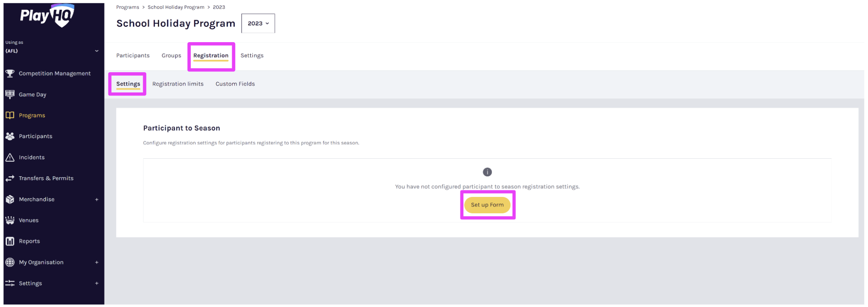Open the Reports chart icon

tap(10, 241)
